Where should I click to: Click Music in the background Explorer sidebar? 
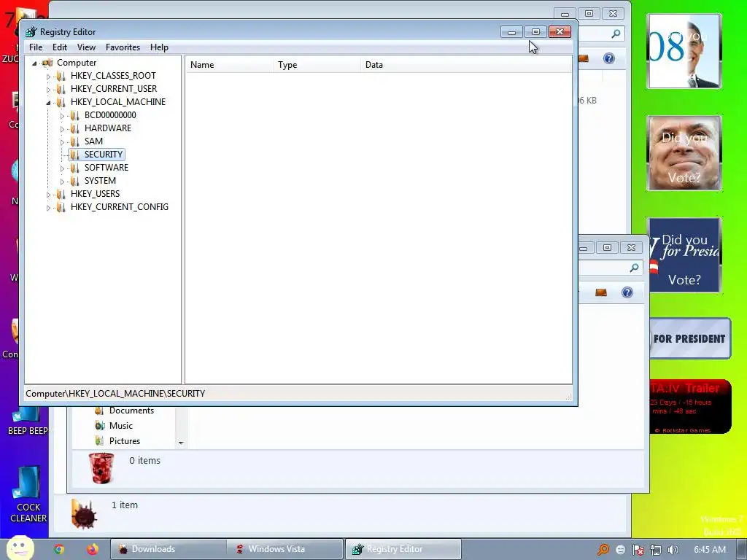pos(120,426)
